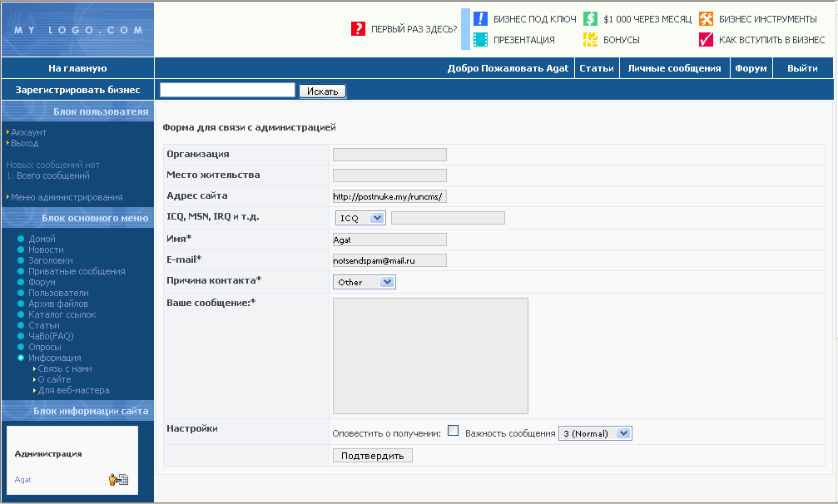Focus the Ваше сообщение text area
This screenshot has height=504, width=838.
click(430, 356)
